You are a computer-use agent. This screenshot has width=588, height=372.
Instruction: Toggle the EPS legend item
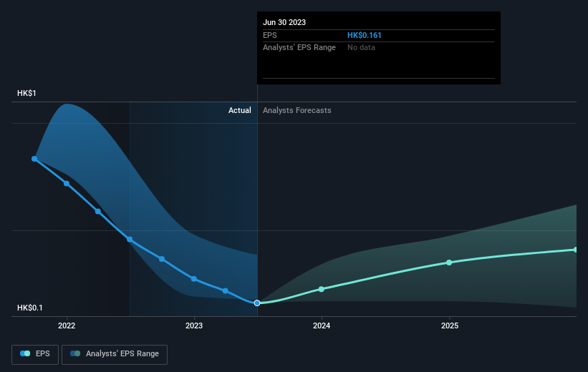point(35,354)
